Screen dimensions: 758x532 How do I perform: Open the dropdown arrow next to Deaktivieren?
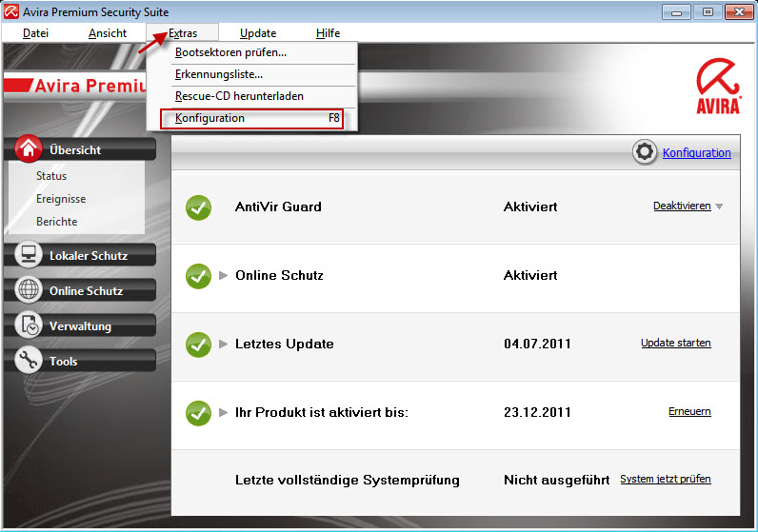pos(719,207)
